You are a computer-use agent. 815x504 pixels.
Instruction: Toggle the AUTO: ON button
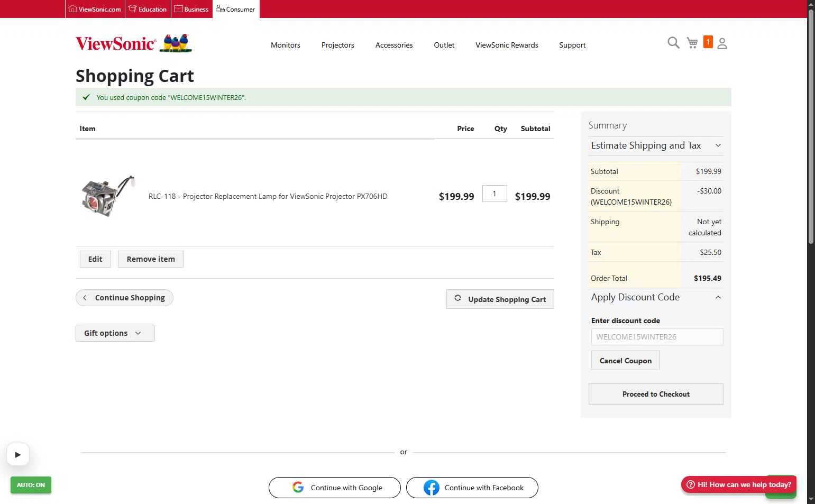point(31,485)
